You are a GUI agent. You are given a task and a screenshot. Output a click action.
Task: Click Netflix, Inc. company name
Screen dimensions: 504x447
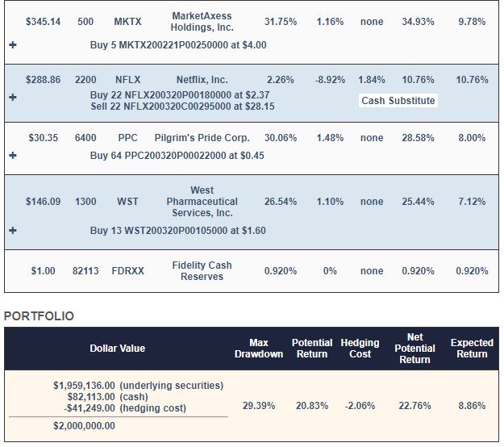[x=202, y=80]
